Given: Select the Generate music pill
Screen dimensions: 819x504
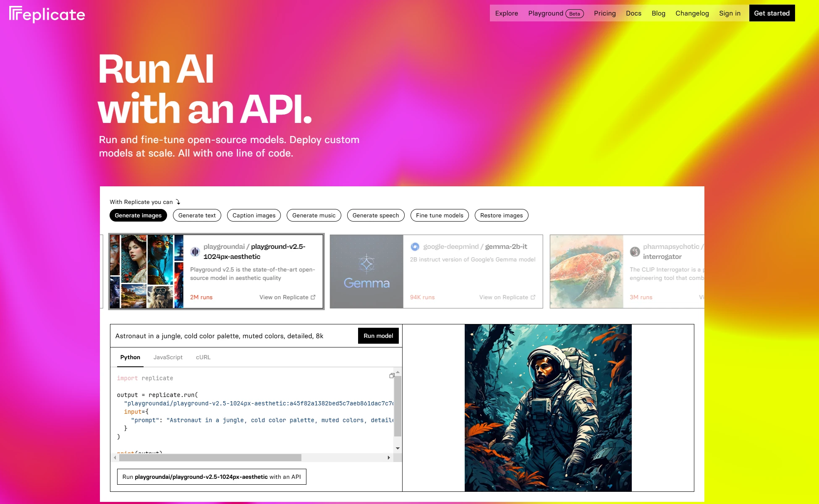Looking at the screenshot, I should (x=314, y=215).
